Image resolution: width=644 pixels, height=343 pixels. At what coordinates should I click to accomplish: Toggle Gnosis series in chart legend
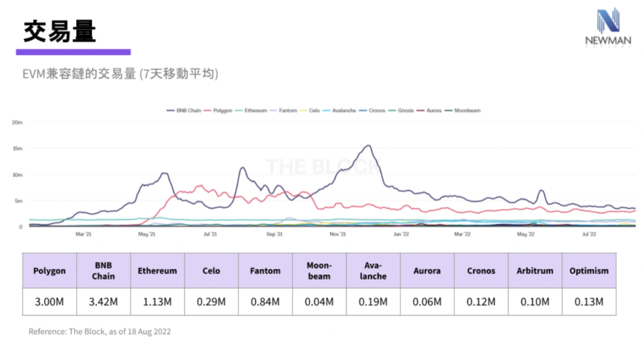pyautogui.click(x=401, y=110)
